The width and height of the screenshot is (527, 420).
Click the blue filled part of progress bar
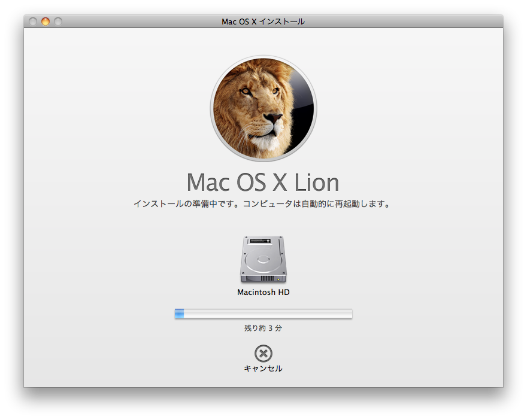pos(179,314)
